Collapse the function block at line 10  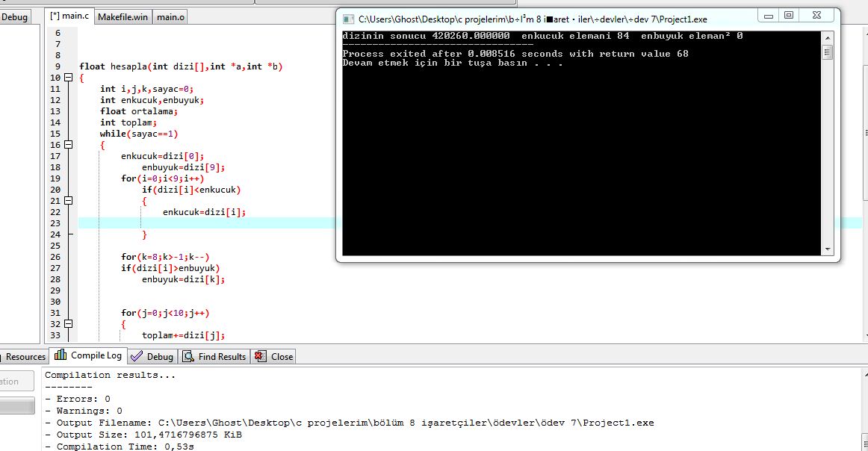click(x=68, y=78)
